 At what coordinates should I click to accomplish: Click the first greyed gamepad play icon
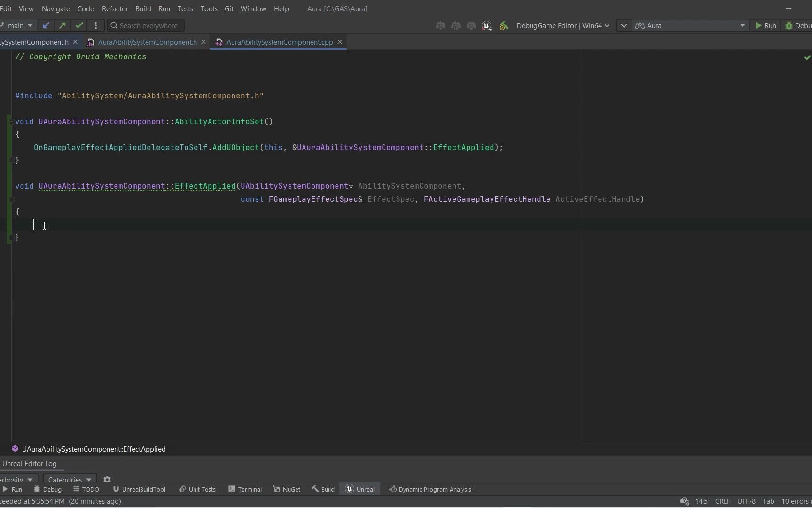pyautogui.click(x=440, y=26)
